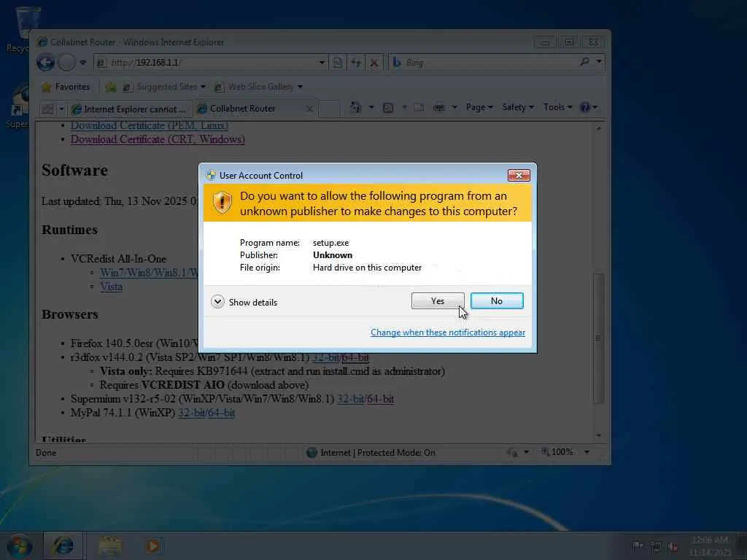The image size is (747, 560).
Task: Open the Favorites button
Action: click(x=66, y=87)
